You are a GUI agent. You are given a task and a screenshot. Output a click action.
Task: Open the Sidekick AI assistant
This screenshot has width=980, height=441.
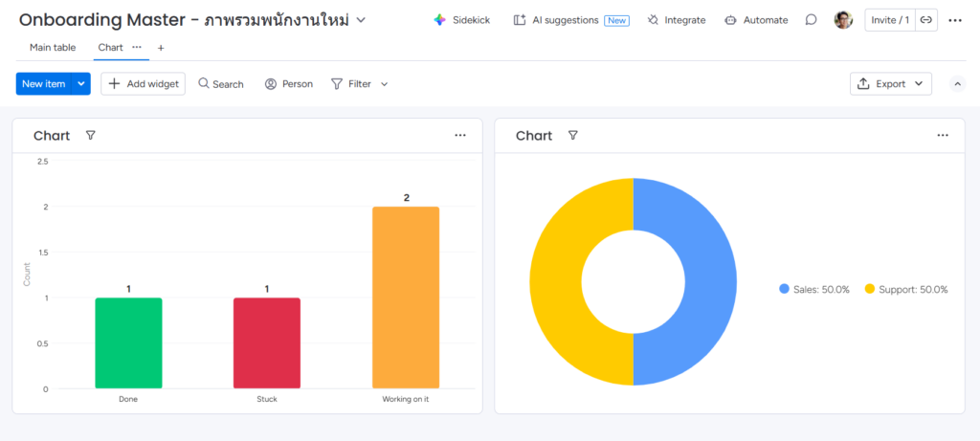click(461, 20)
